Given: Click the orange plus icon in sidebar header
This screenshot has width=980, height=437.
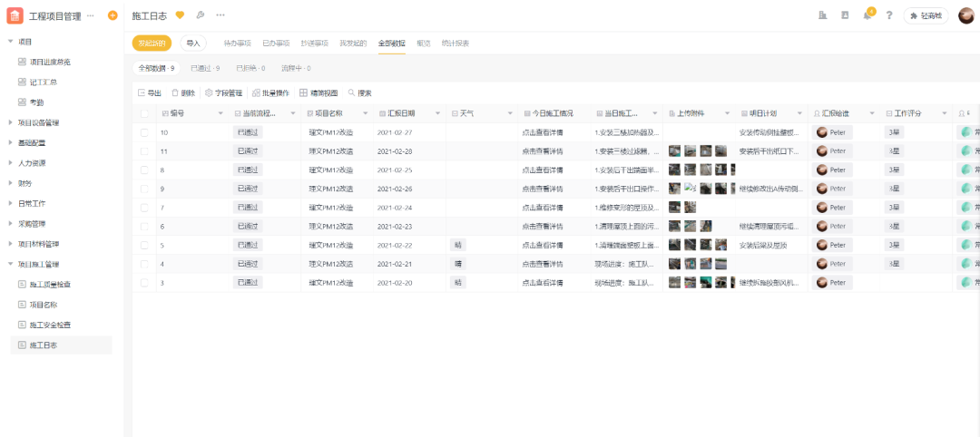Looking at the screenshot, I should coord(113,15).
